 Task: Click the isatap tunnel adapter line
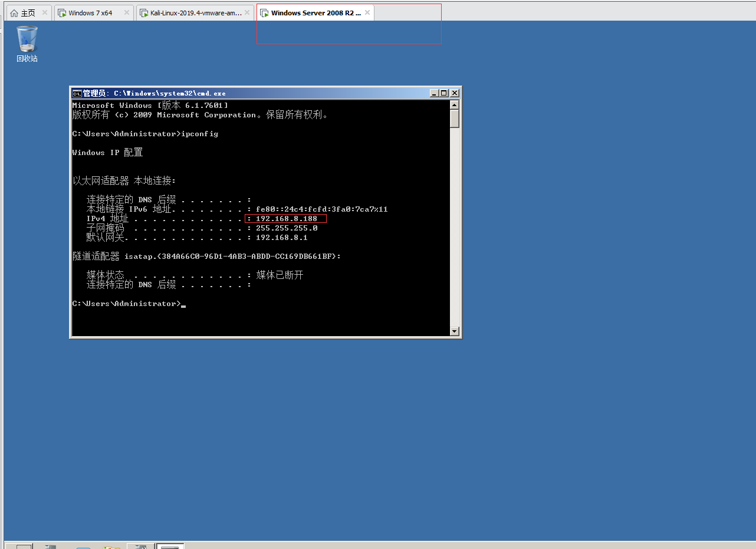coord(206,257)
